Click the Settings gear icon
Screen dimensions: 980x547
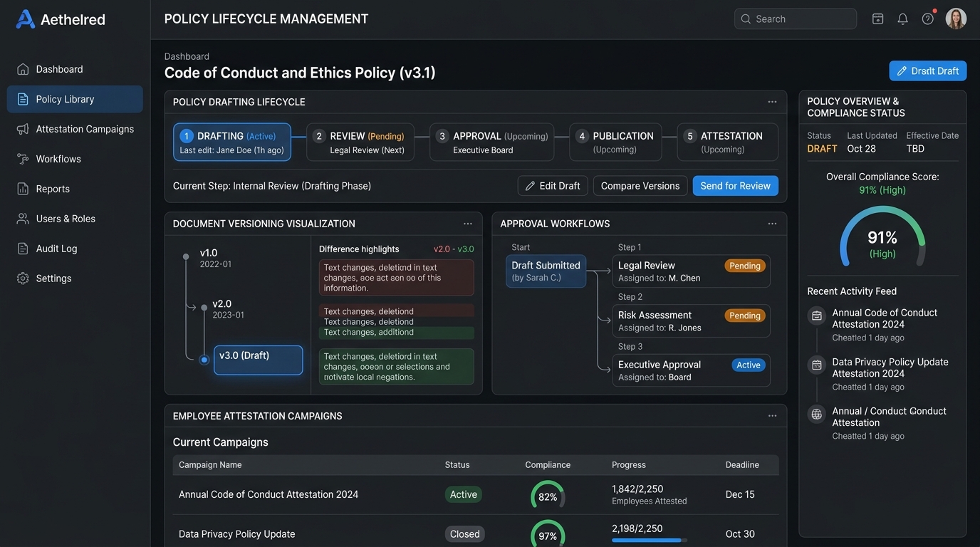(23, 278)
